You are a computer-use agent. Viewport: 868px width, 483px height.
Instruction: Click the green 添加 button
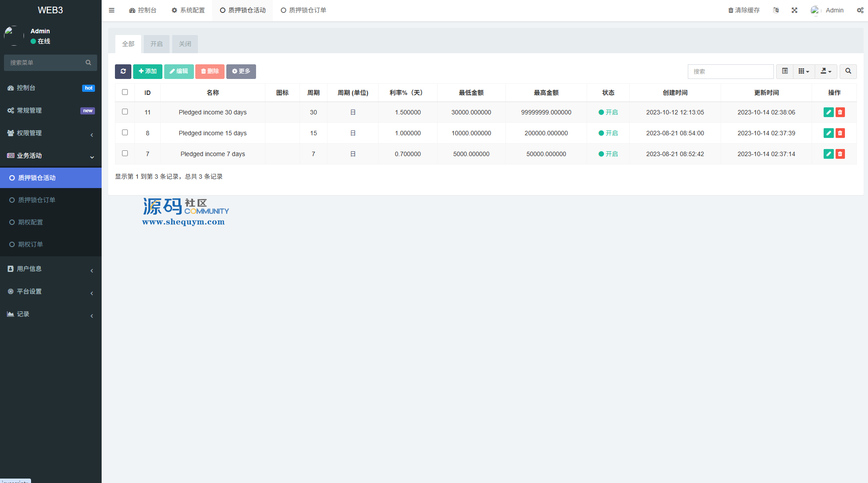click(x=147, y=71)
